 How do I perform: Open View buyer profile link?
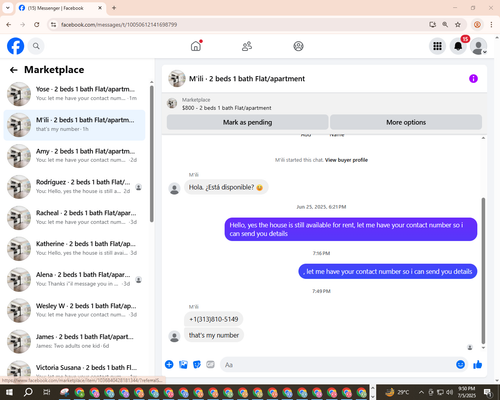point(346,160)
